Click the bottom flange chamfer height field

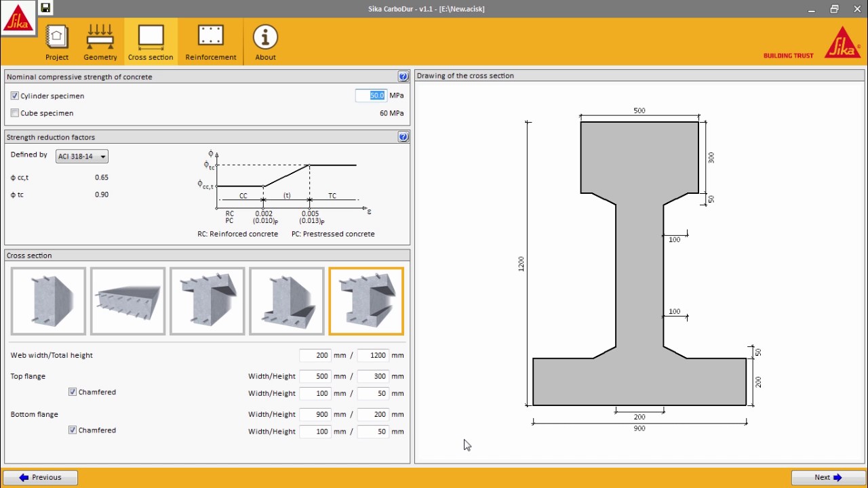pos(372,431)
